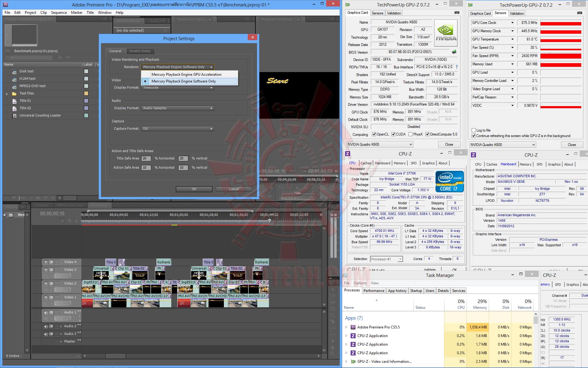
Task: Click Cancel in Project Settings
Action: pos(233,189)
